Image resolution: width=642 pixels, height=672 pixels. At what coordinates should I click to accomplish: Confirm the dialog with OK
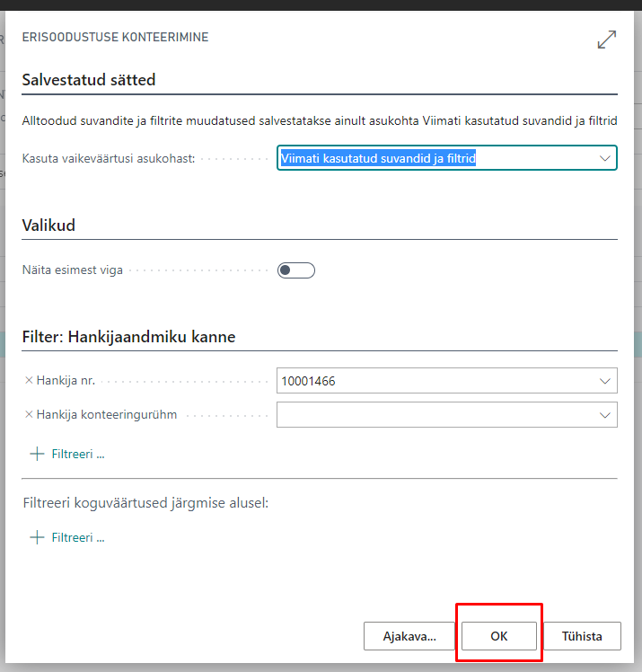(499, 636)
